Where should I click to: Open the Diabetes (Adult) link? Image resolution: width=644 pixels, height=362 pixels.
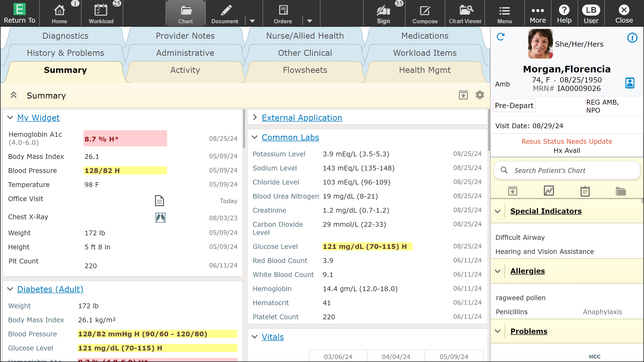click(50, 289)
